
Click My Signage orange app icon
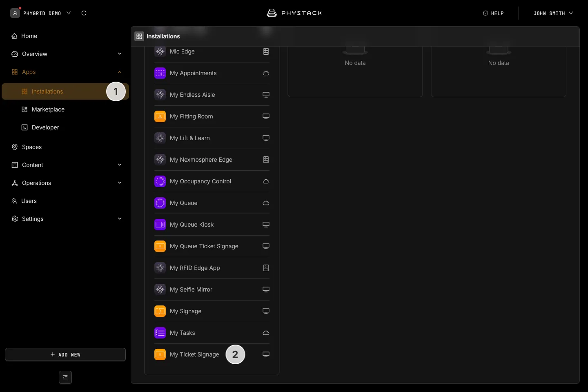click(160, 311)
